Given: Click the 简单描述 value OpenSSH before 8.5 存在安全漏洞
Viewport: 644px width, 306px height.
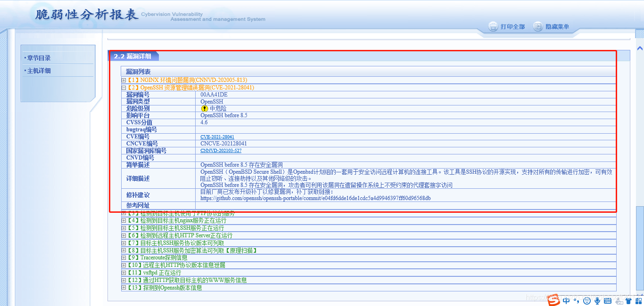Looking at the screenshot, I should coord(241,165).
